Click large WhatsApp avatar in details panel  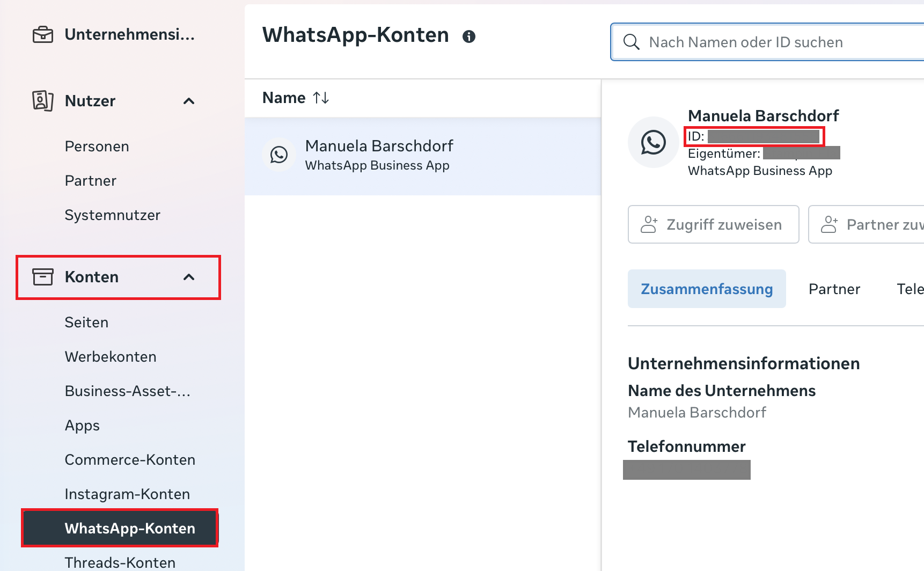(654, 142)
